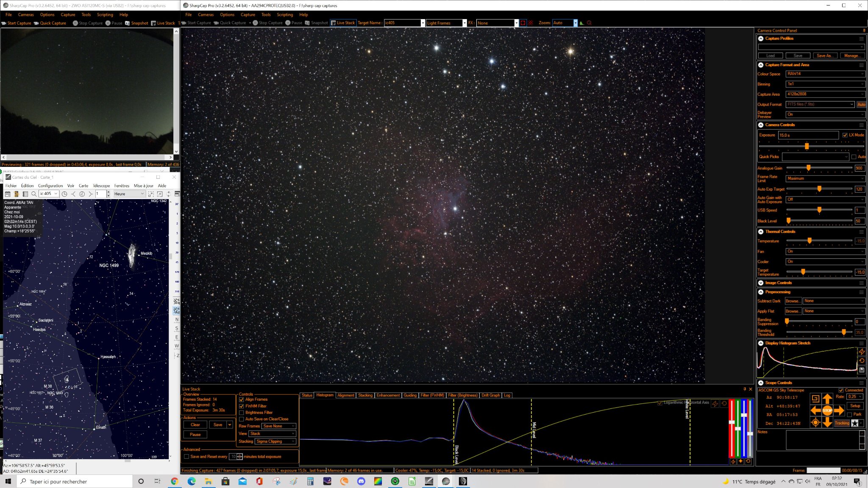Click the star tracking-rate icon
The width and height of the screenshot is (868, 488).
855,423
